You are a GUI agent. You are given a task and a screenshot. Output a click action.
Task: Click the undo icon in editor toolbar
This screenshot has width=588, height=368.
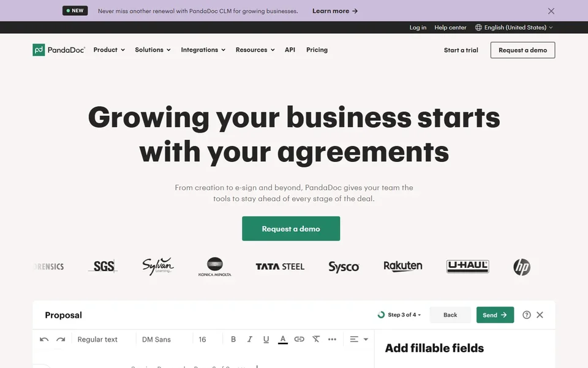coord(44,339)
